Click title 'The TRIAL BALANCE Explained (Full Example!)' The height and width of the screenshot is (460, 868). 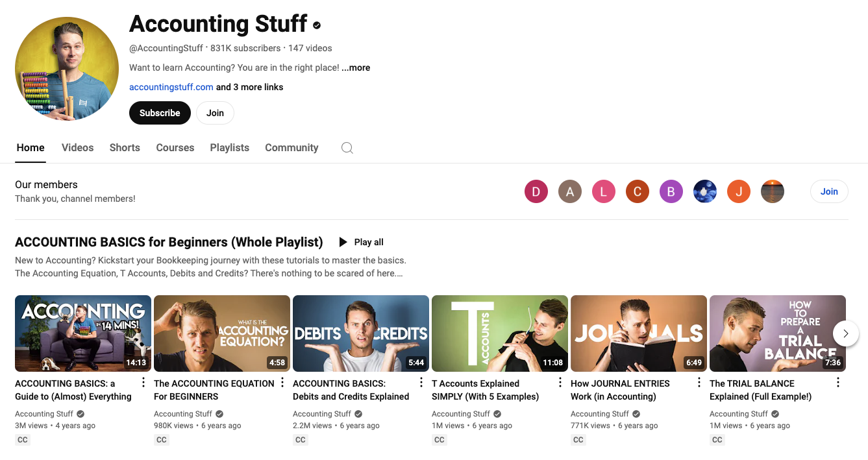tap(761, 390)
